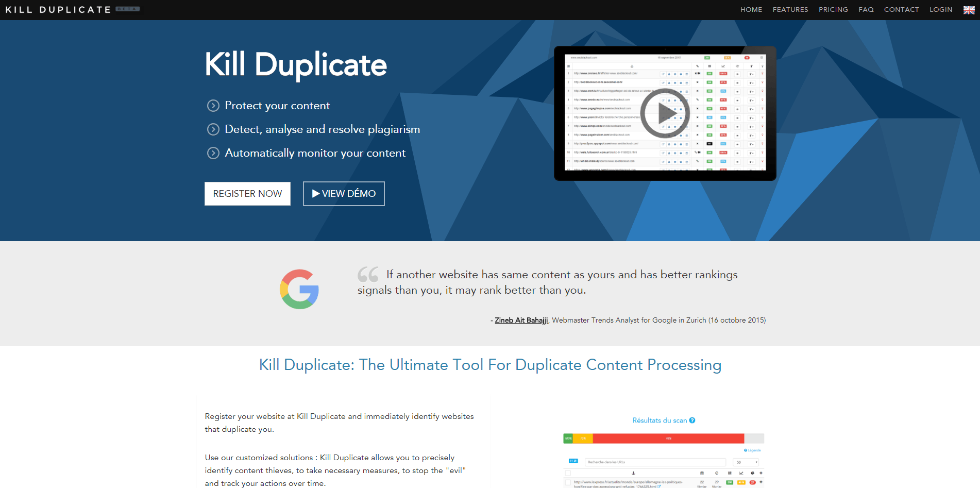
Task: Click the REGISTER NOW button
Action: [247, 194]
